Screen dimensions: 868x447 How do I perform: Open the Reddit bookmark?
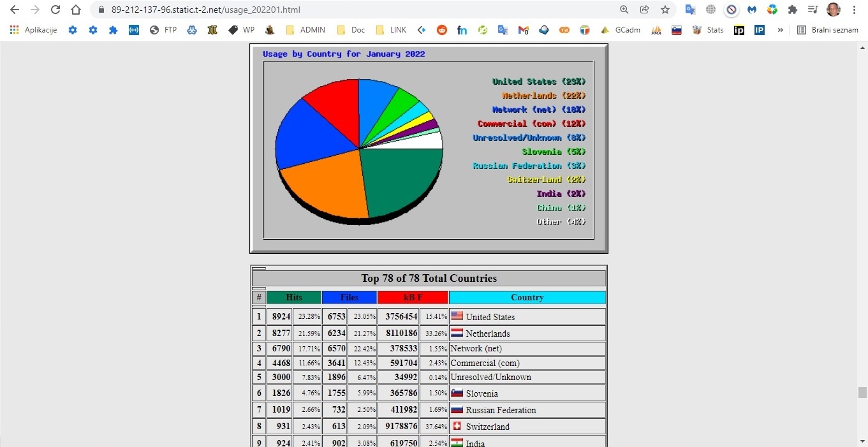(442, 30)
